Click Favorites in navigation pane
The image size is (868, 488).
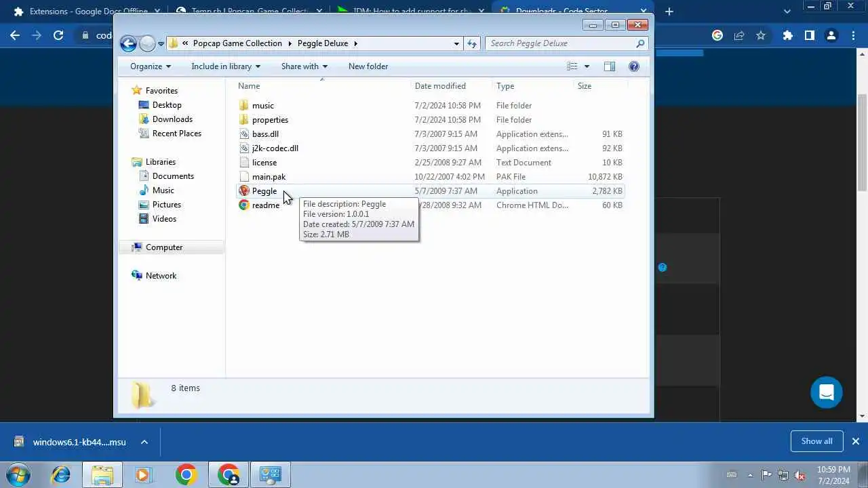[x=161, y=91]
